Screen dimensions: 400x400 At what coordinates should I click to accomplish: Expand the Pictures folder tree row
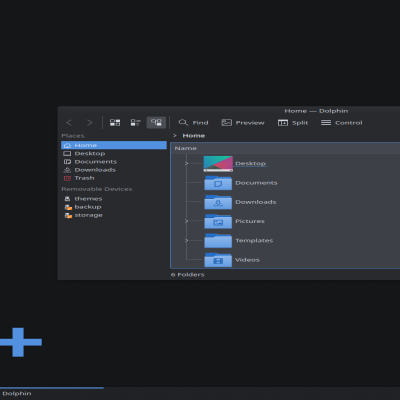(x=186, y=221)
